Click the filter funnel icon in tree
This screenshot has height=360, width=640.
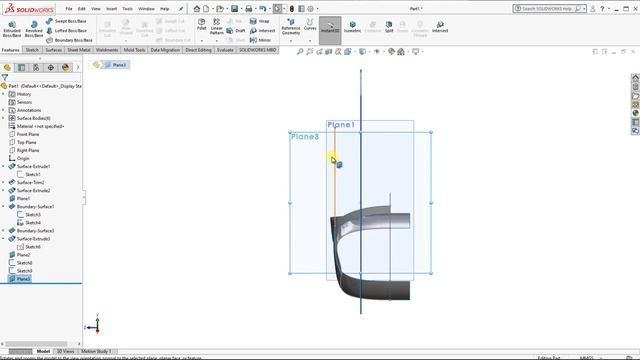[4, 78]
